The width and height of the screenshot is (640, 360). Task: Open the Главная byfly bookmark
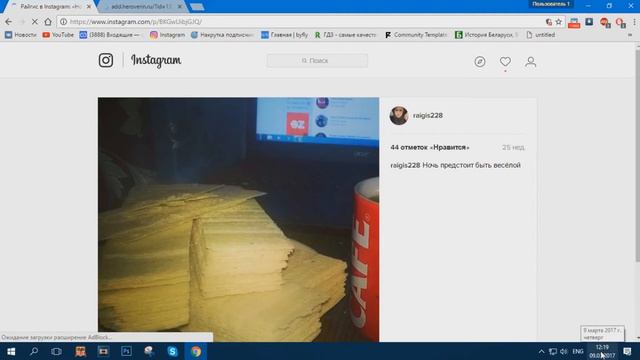coord(285,35)
